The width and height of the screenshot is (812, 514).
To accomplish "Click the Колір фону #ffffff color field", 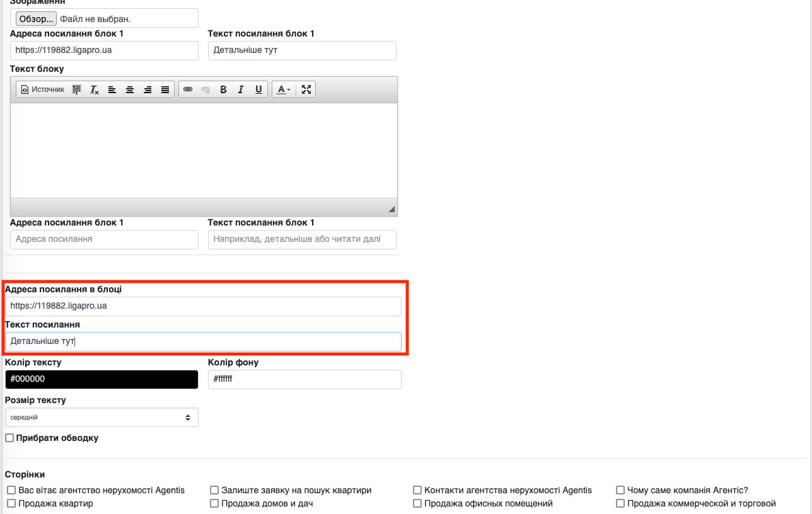I will click(x=304, y=379).
